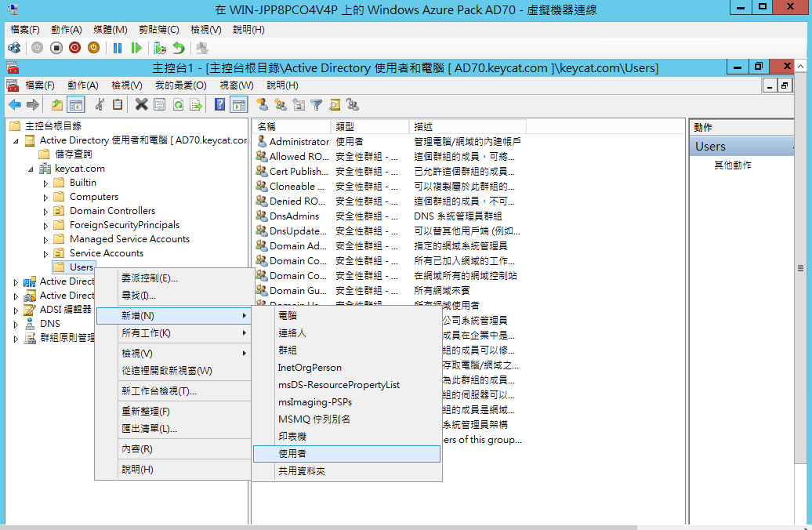Select 使用者 in the 新增 submenu

click(346, 454)
